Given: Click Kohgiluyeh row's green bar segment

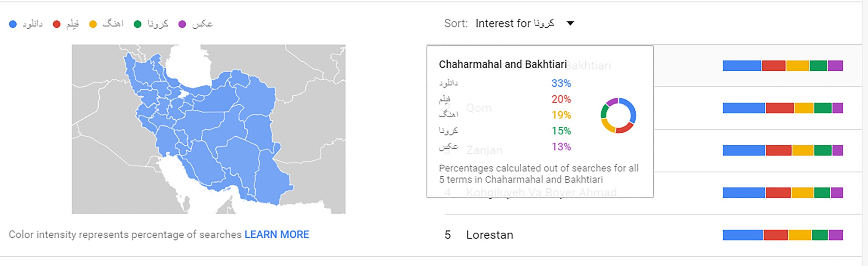Looking at the screenshot, I should click(822, 193).
